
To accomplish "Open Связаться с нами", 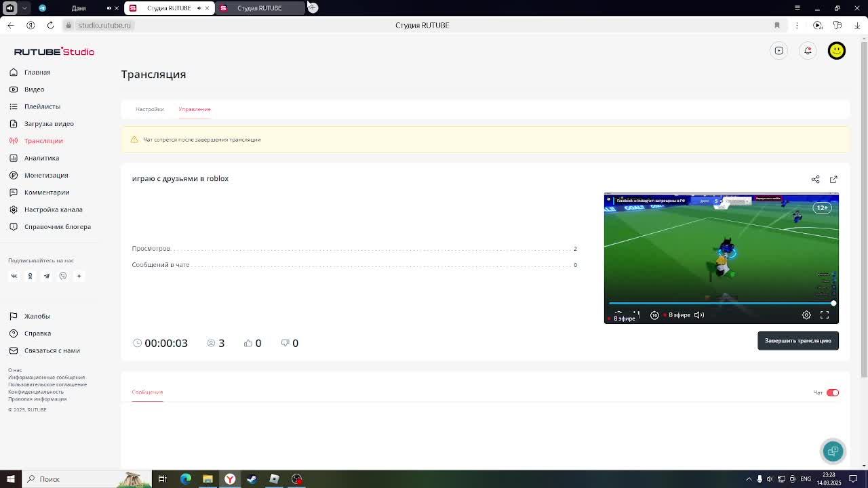I will [45, 350].
